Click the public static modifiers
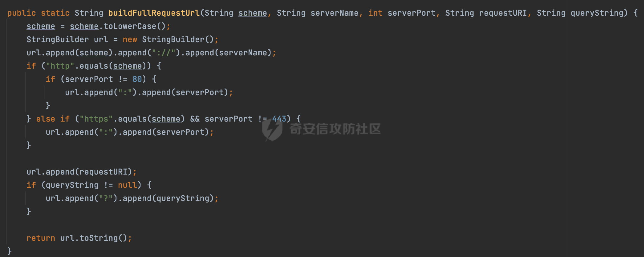Viewport: 644px width, 257px height. pos(38,13)
